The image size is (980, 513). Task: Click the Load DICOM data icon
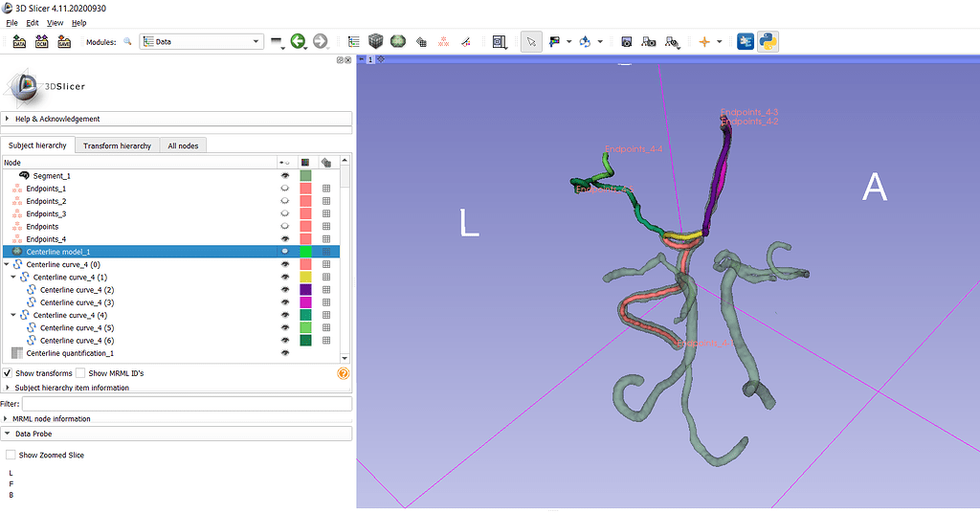[x=42, y=42]
